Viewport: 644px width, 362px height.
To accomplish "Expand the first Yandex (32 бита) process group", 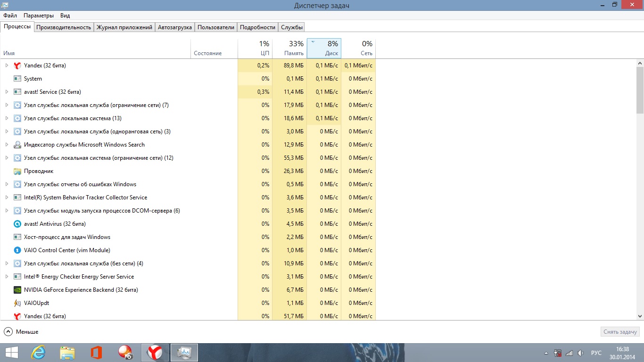I will pyautogui.click(x=7, y=66).
